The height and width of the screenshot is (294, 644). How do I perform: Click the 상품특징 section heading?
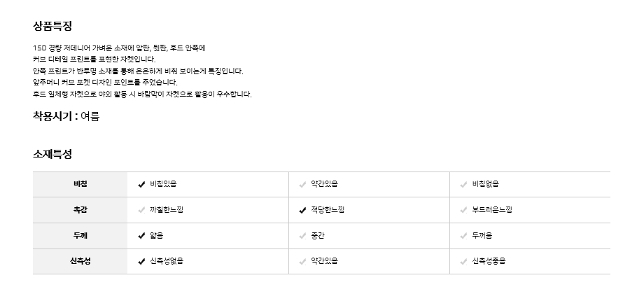point(52,26)
